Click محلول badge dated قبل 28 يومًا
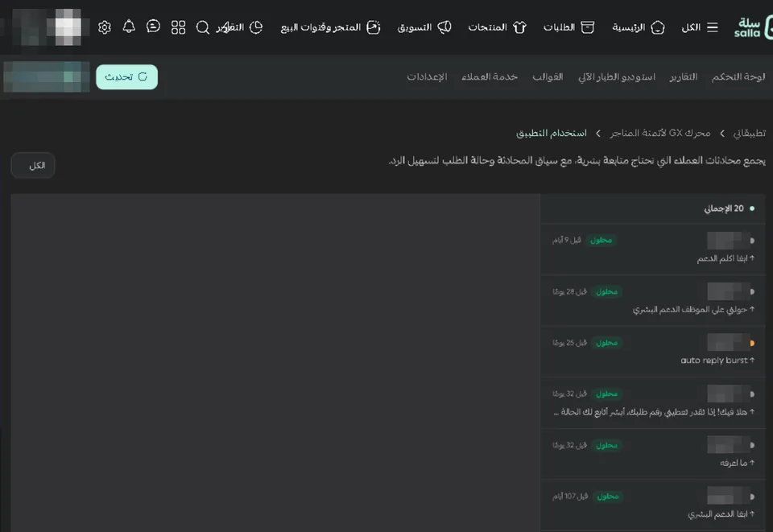This screenshot has width=773, height=532. coord(606,291)
